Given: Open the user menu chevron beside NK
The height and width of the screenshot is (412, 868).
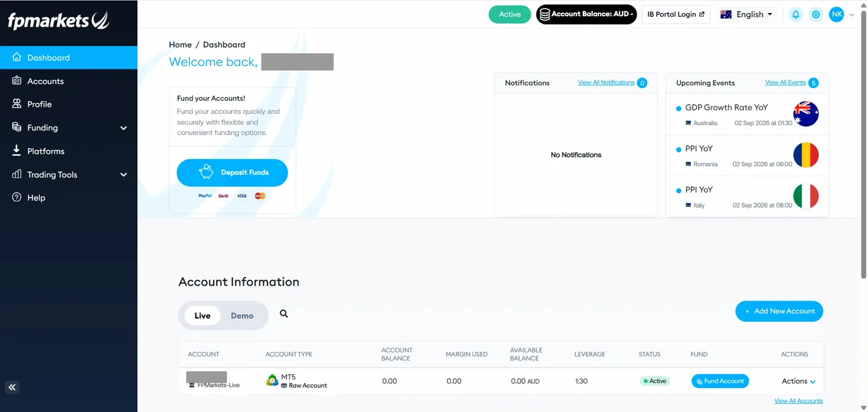Looking at the screenshot, I should 852,15.
